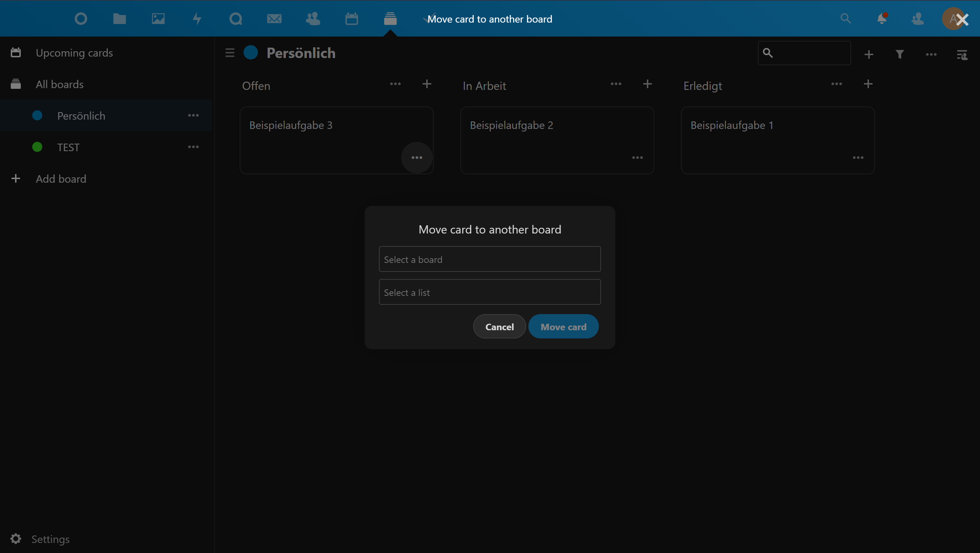
Task: Open the Select a board dropdown
Action: point(490,259)
